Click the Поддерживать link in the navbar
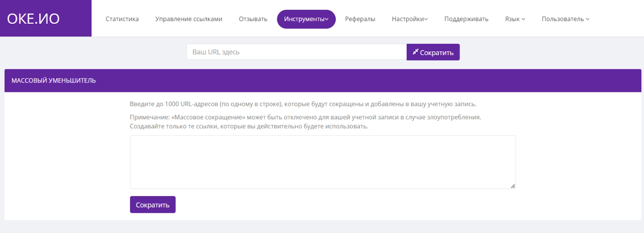644x233 pixels. (466, 19)
